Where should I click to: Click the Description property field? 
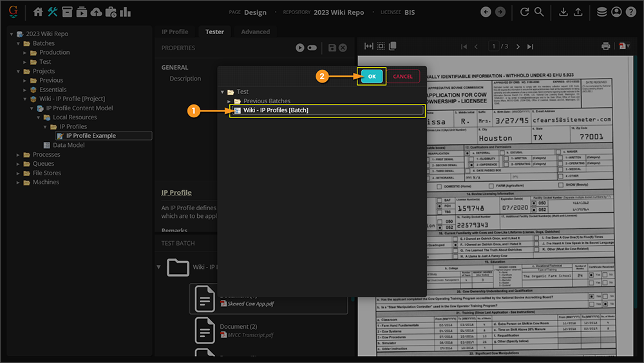185,79
